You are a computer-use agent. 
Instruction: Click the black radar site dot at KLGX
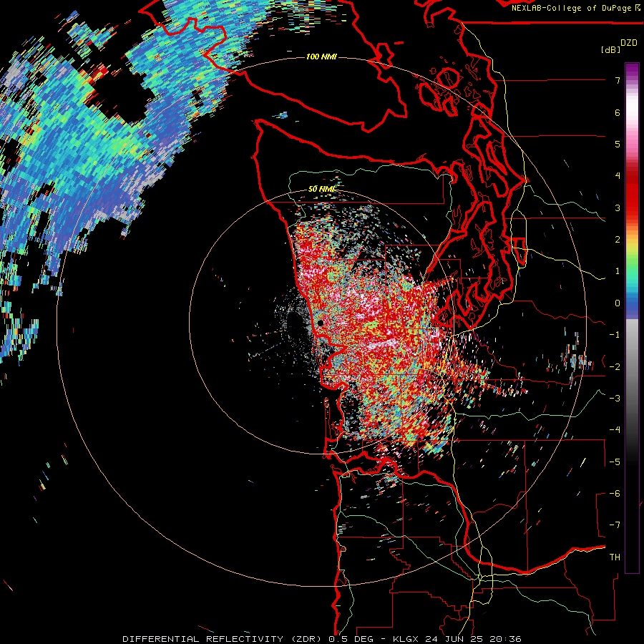320,323
